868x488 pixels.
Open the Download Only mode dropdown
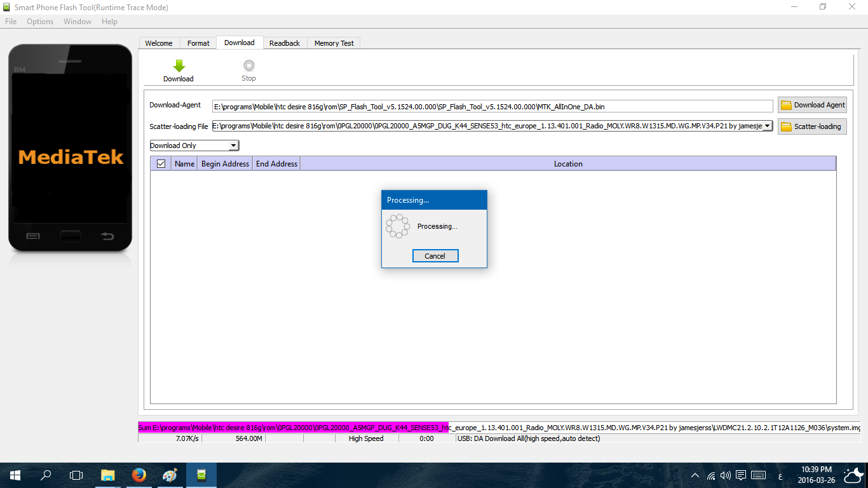click(x=194, y=146)
